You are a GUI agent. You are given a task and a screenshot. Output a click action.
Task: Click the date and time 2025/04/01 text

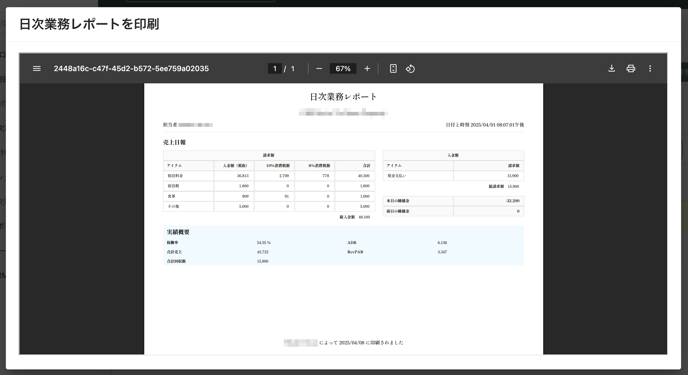point(485,125)
